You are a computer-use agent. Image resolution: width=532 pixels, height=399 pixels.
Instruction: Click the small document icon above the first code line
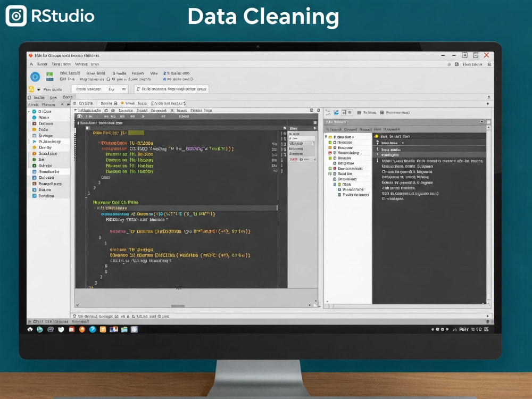pos(88,128)
